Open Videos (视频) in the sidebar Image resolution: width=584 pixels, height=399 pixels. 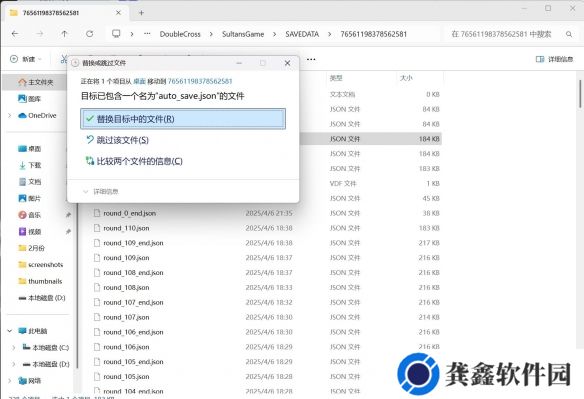tap(30, 232)
